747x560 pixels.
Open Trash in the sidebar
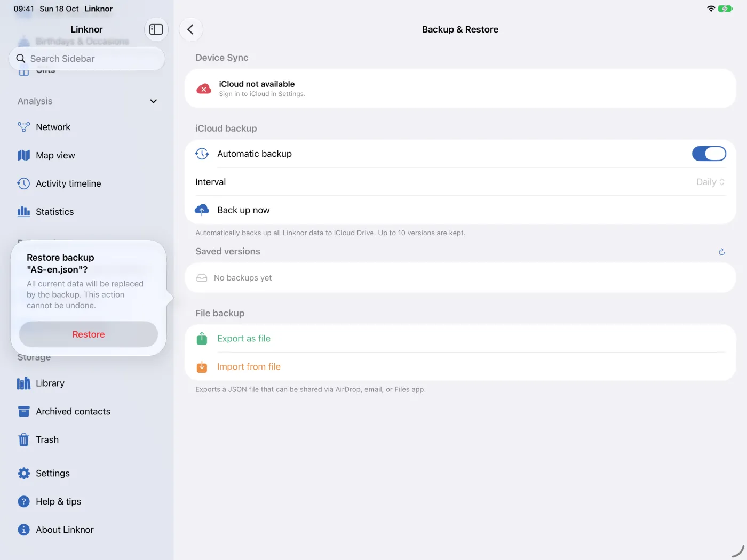(x=88, y=440)
